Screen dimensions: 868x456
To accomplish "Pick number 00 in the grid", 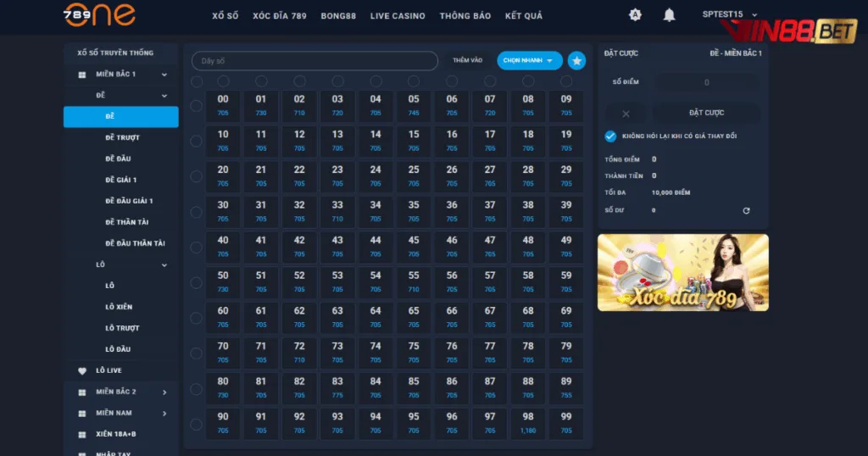I will 223,105.
